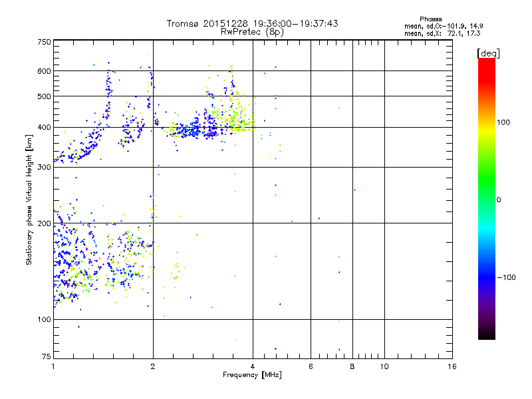
Task: Click the y-axis tick label '75'
Action: point(47,356)
